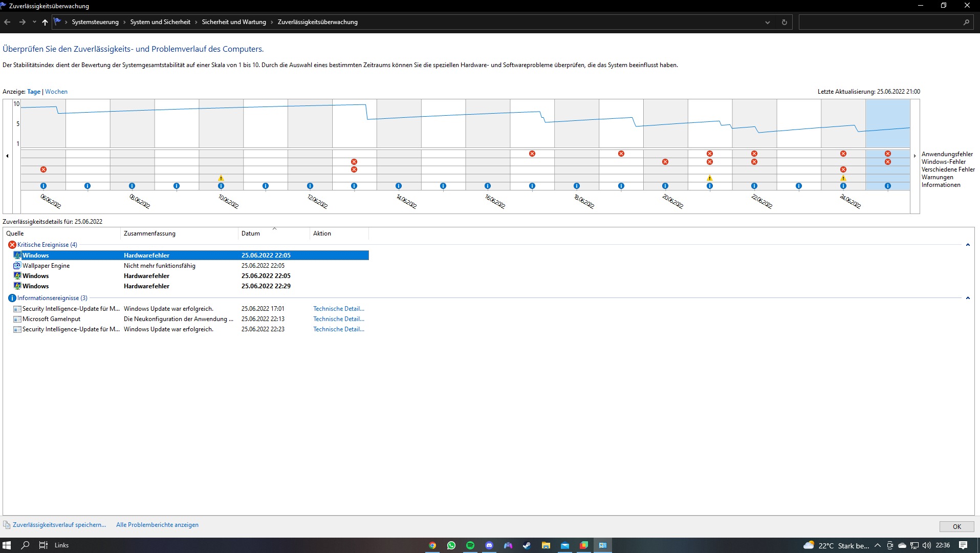
Task: Select the Windows-Fehler icon on 25.06.2022
Action: tap(888, 162)
